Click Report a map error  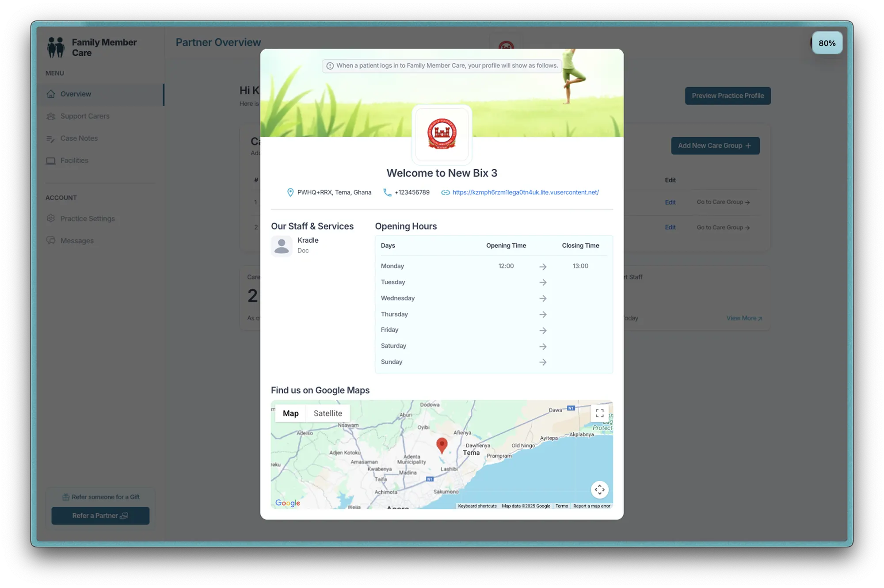(591, 506)
